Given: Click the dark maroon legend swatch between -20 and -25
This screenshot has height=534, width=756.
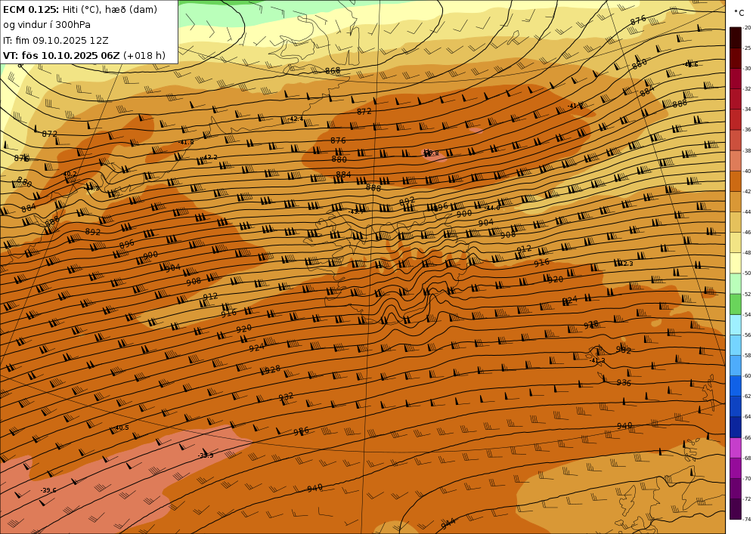Looking at the screenshot, I should [736, 38].
